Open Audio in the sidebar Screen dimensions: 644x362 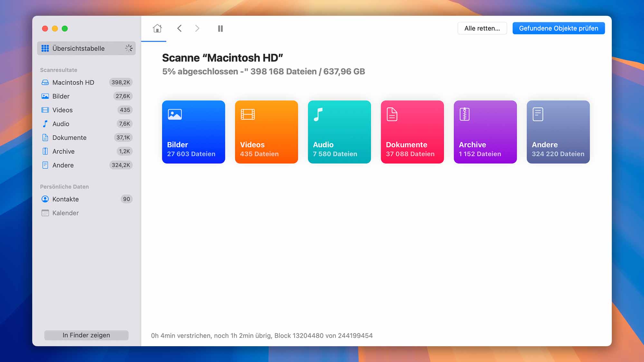(x=86, y=124)
